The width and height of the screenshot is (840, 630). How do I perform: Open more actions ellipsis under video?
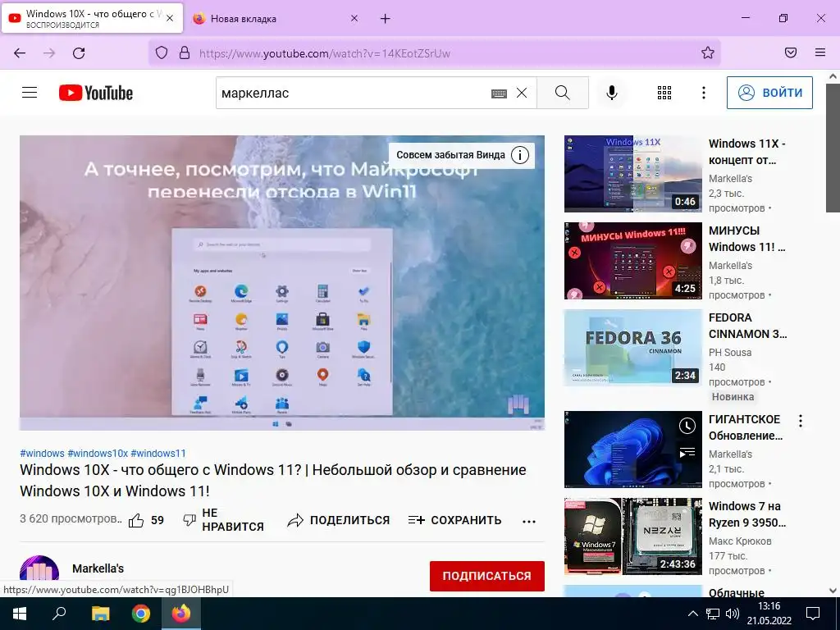[x=529, y=521]
